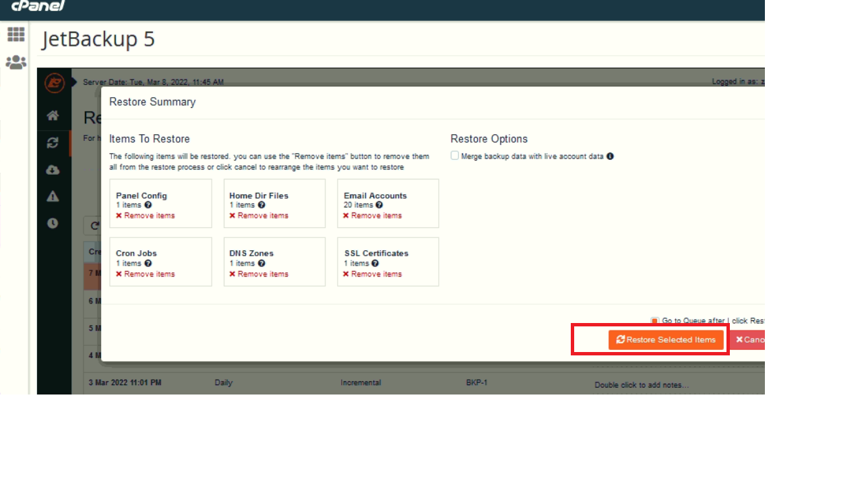Show help for Email Accounts items
This screenshot has width=868, height=497.
379,205
